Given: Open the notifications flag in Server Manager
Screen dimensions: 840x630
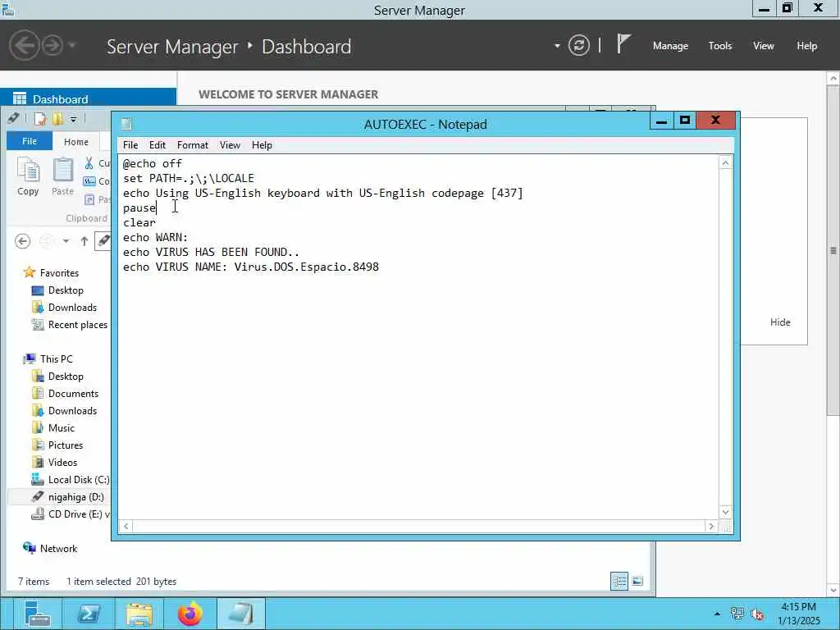Looking at the screenshot, I should pos(623,44).
